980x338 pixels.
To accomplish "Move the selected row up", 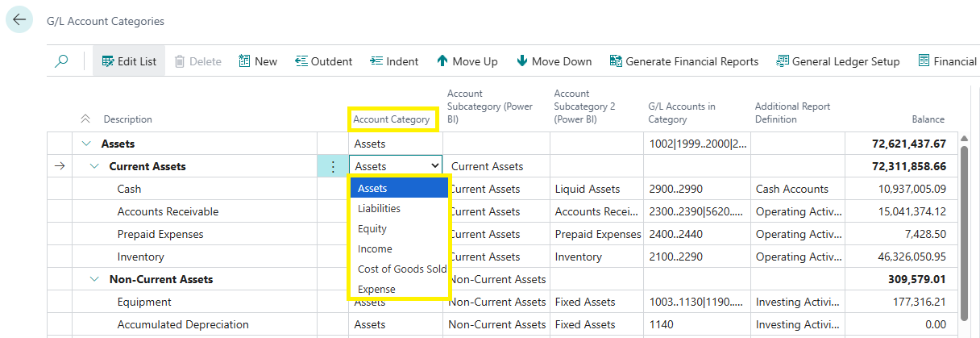I will pyautogui.click(x=467, y=61).
